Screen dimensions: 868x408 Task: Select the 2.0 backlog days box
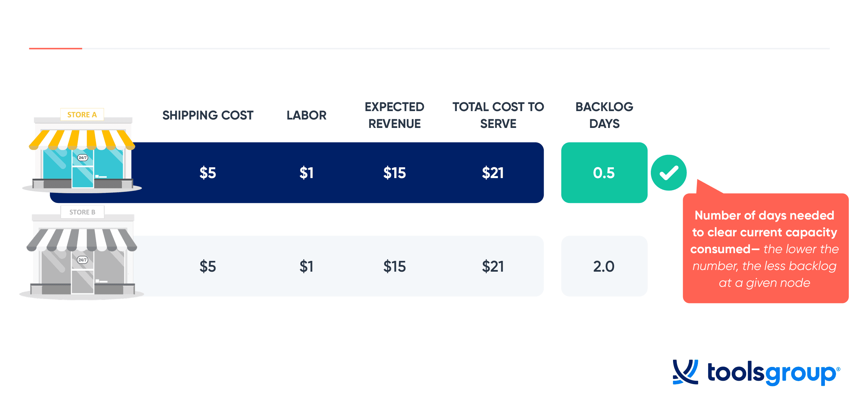point(604,266)
